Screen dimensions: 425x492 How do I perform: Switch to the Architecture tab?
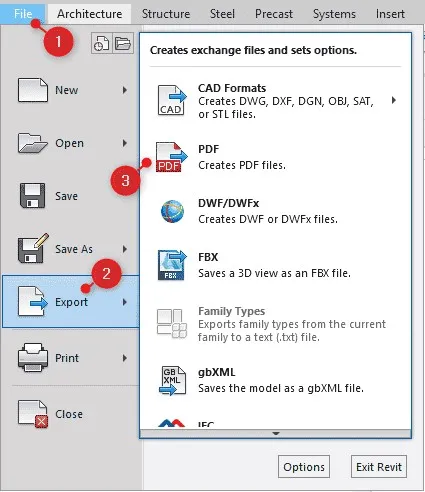click(x=89, y=14)
